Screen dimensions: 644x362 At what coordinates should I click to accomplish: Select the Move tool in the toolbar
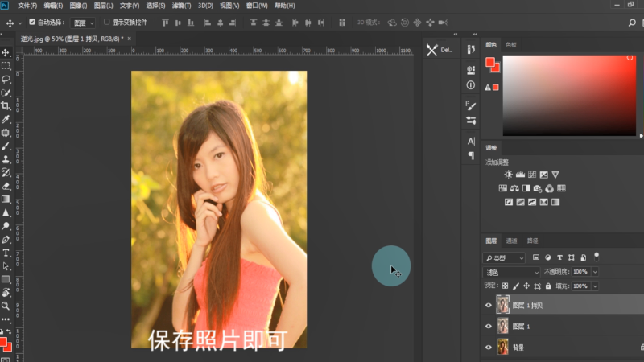tap(6, 52)
